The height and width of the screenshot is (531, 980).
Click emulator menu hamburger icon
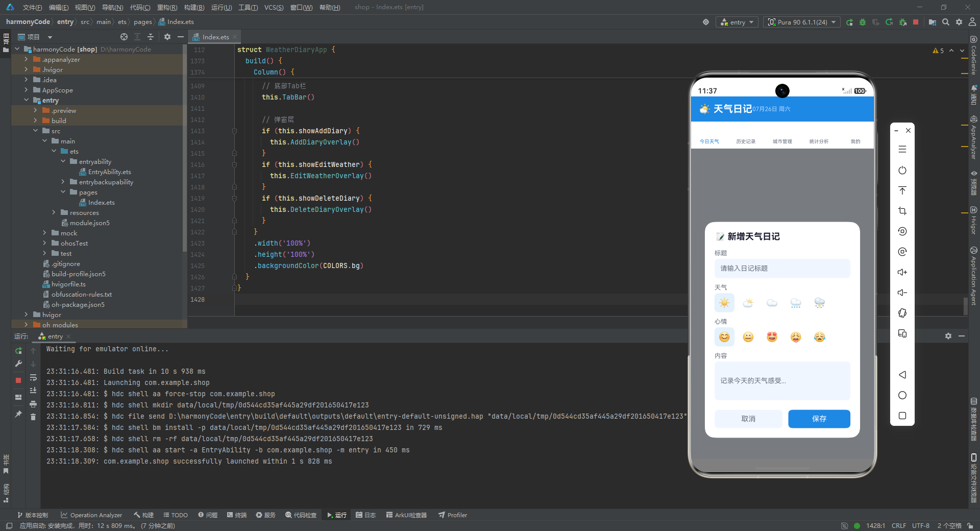coord(902,149)
